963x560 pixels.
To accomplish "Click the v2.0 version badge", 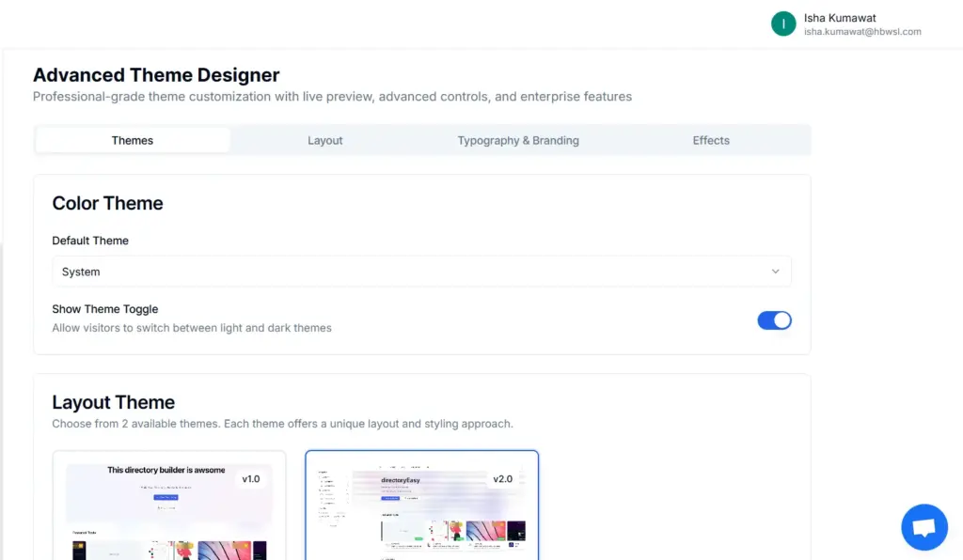I will tap(504, 478).
